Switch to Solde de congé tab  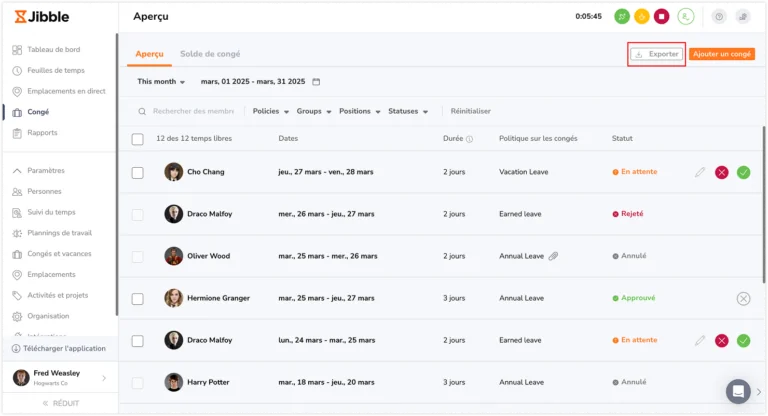pyautogui.click(x=210, y=54)
